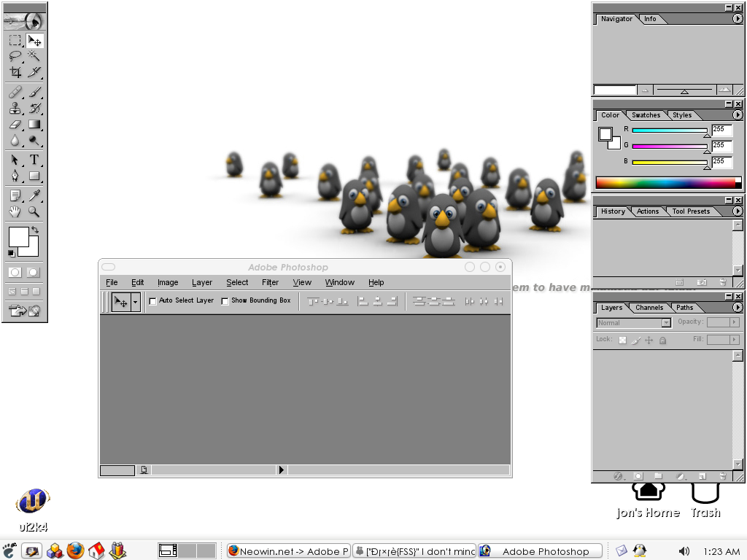Enable Show Bounding Box checkbox
Image resolution: width=747 pixels, height=560 pixels.
[225, 301]
